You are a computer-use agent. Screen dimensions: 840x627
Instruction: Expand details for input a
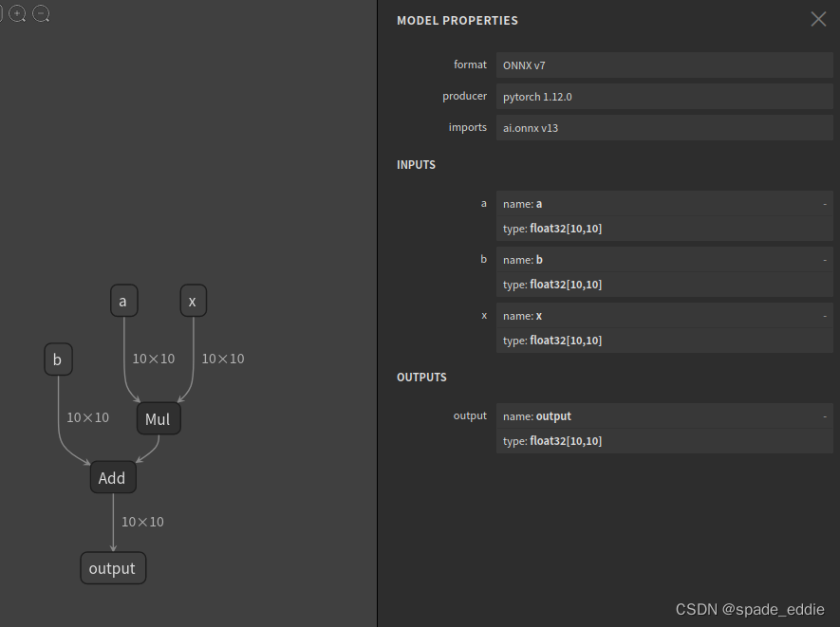tap(825, 204)
